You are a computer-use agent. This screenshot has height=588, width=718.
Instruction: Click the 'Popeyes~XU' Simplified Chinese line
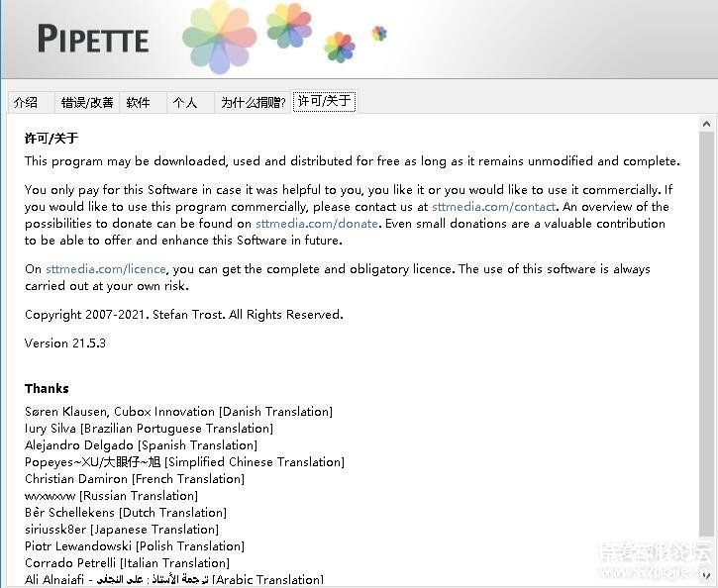tap(184, 462)
